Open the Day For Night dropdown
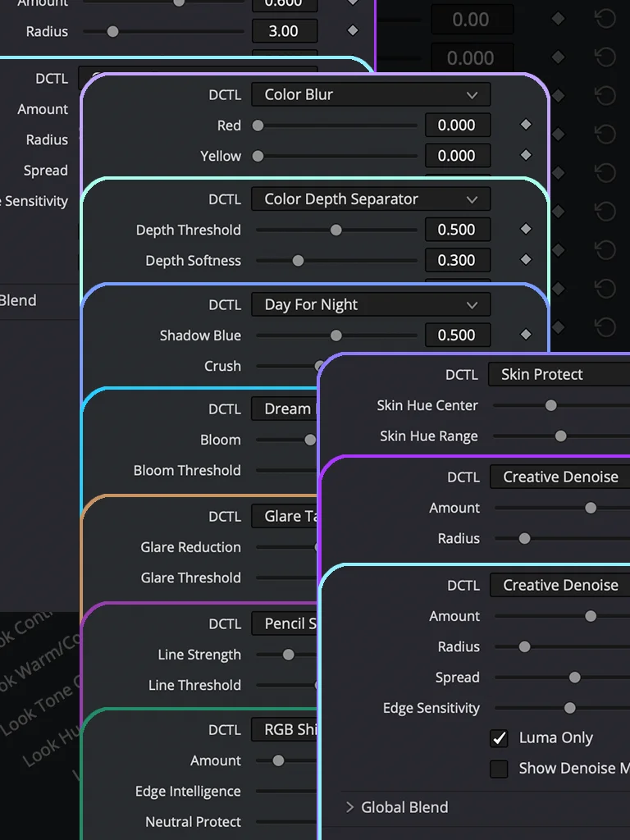This screenshot has height=840, width=630. point(371,305)
